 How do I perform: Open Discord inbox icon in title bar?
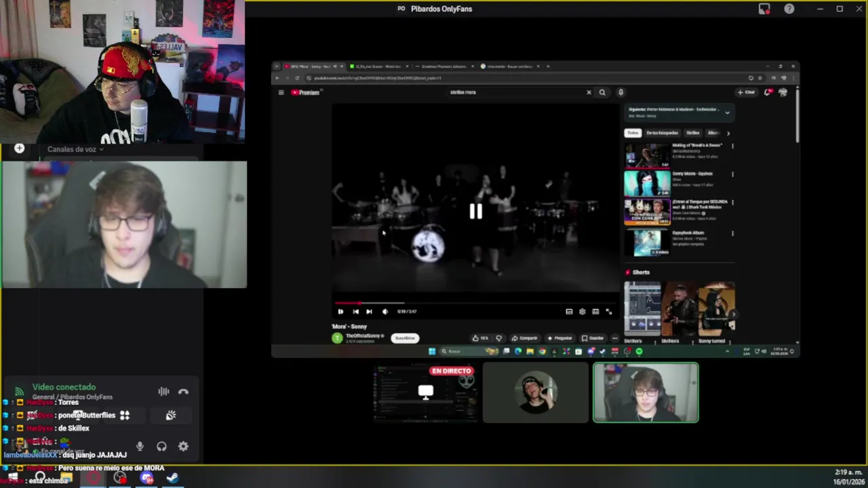pos(764,9)
